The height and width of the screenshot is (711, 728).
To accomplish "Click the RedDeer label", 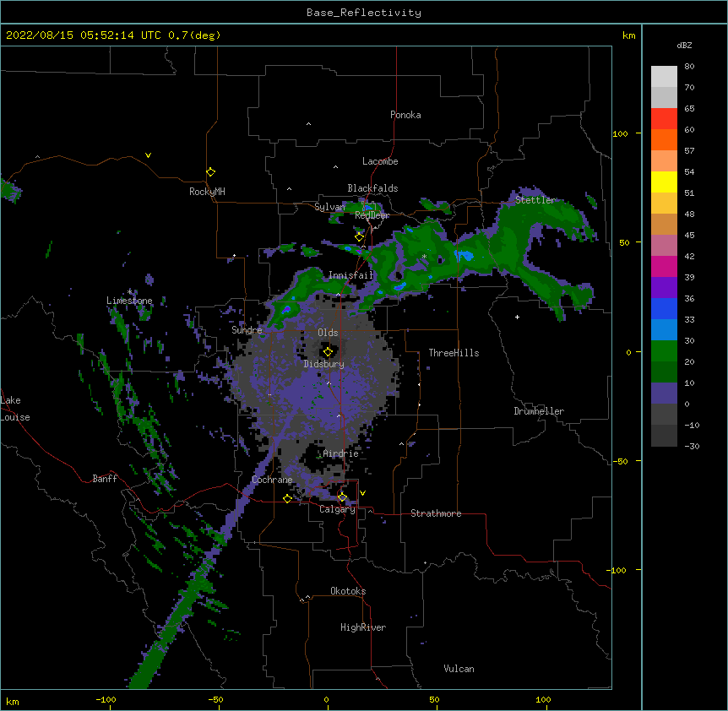I will pyautogui.click(x=372, y=215).
